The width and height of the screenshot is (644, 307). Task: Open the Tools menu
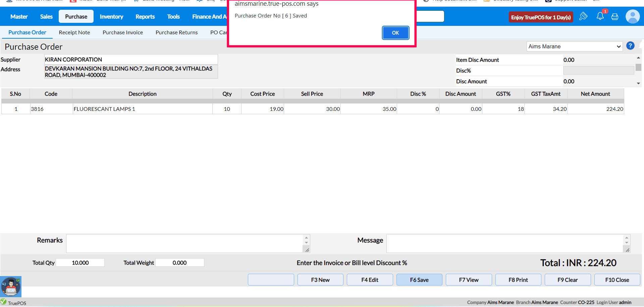click(x=173, y=16)
